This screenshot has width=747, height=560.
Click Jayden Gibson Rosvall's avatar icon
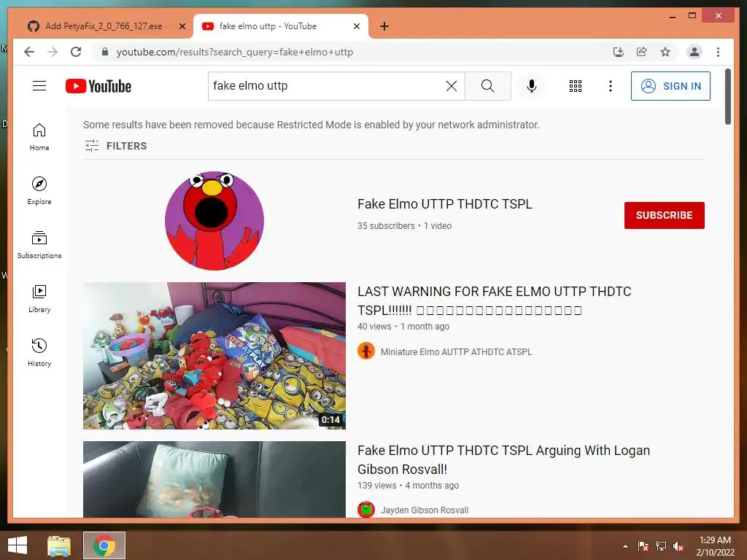366,510
